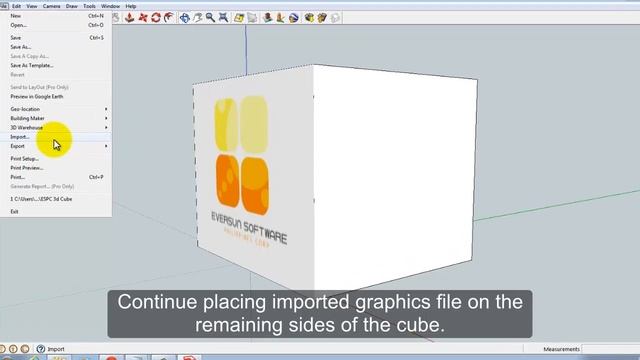Expand the Building Maker submenu

[x=56, y=118]
